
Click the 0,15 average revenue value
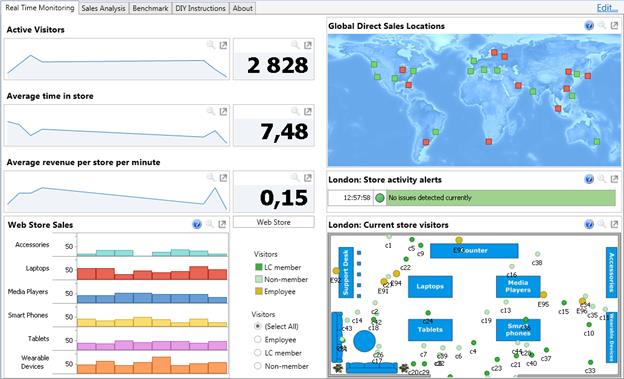(284, 197)
